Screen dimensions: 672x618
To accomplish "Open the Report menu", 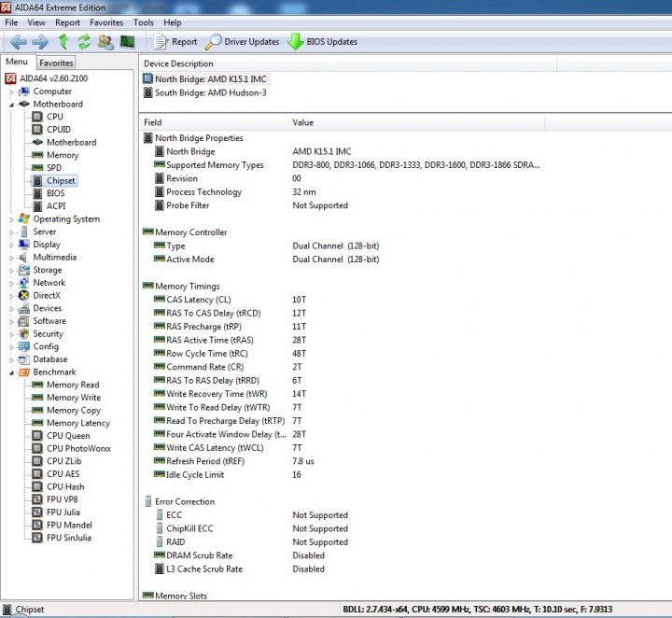I will click(68, 22).
